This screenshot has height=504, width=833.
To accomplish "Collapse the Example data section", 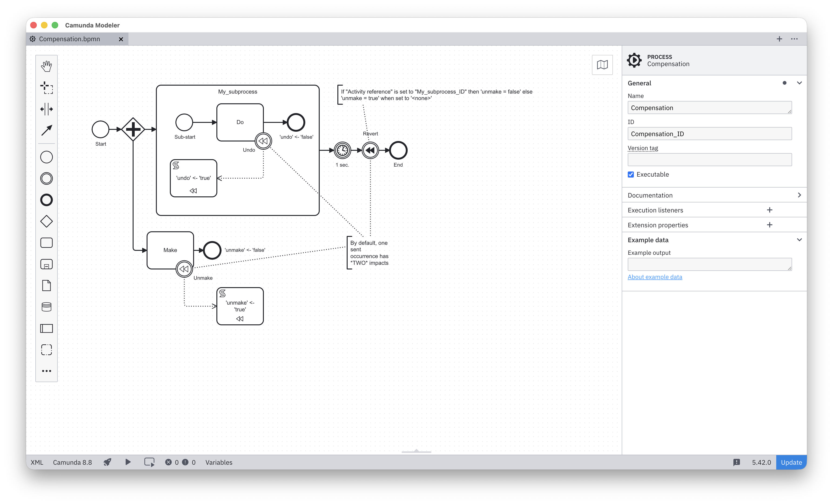I will click(x=799, y=240).
